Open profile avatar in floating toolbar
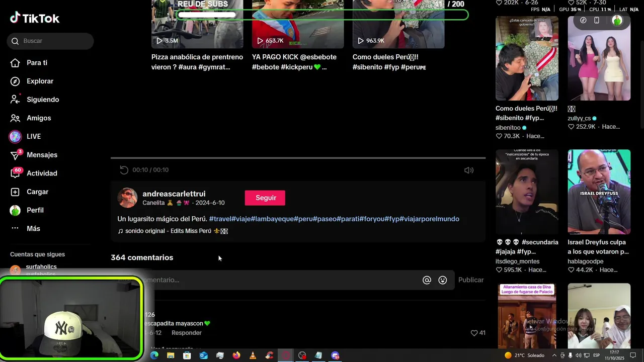 coord(617,21)
